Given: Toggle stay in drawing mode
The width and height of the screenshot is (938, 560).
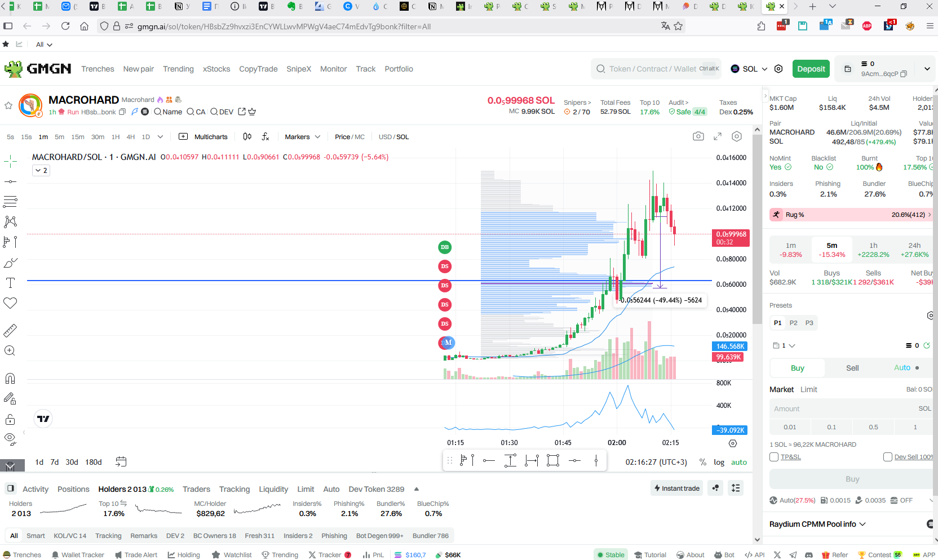Looking at the screenshot, I should tap(10, 398).
